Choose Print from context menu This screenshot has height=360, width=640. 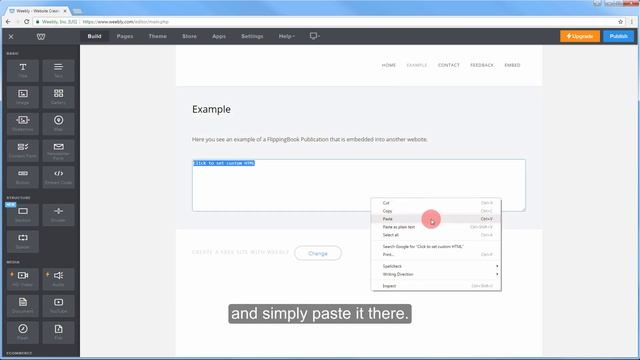[x=436, y=254]
